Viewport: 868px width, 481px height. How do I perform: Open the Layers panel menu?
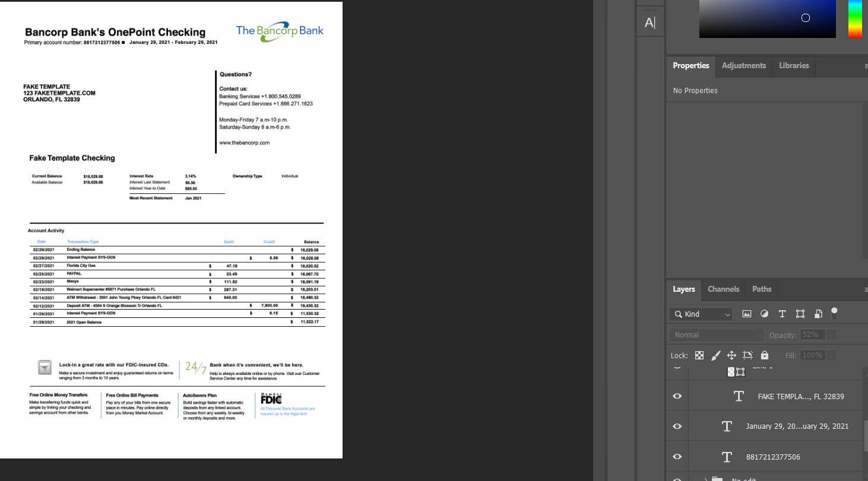(866, 289)
